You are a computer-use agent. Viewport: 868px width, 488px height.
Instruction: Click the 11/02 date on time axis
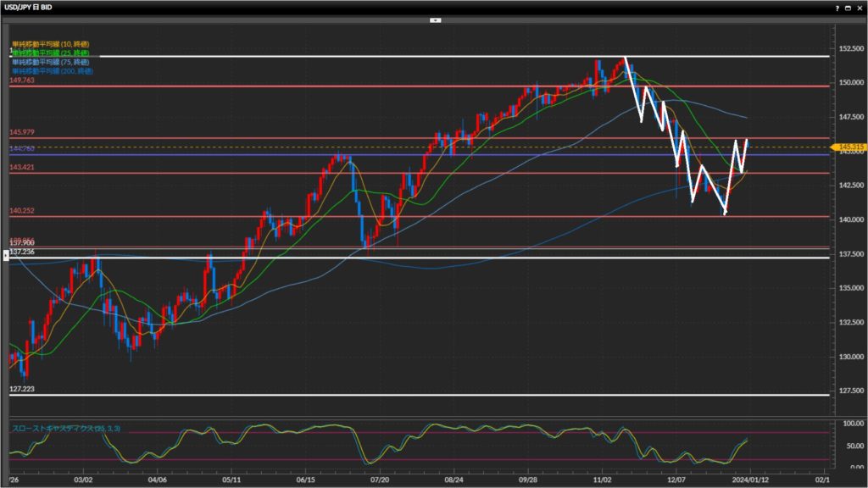tap(601, 479)
